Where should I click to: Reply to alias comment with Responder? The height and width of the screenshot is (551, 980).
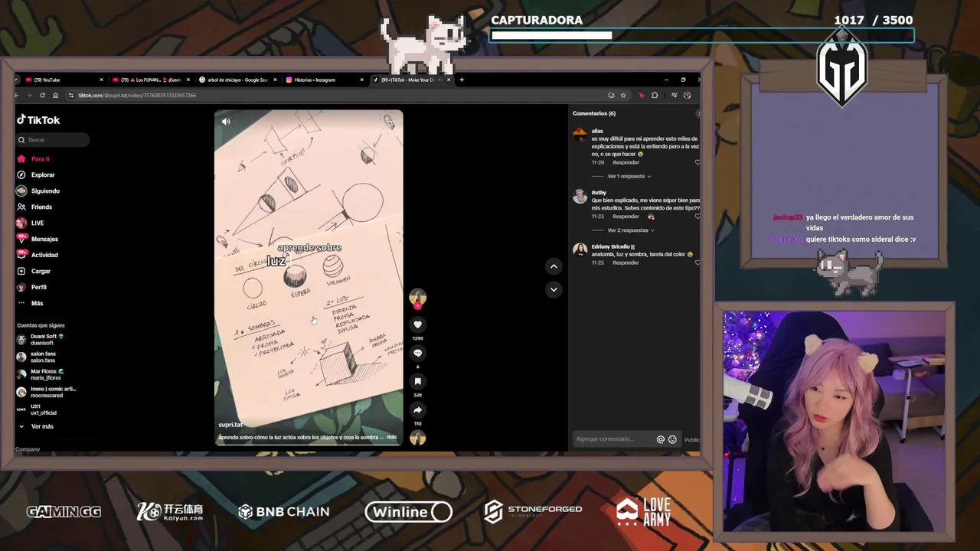click(626, 162)
